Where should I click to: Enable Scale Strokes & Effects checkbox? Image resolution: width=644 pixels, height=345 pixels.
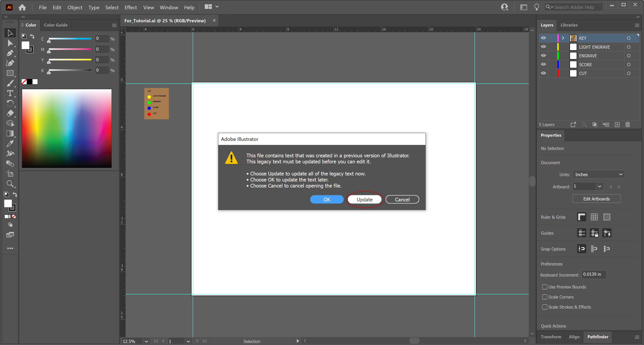(545, 307)
